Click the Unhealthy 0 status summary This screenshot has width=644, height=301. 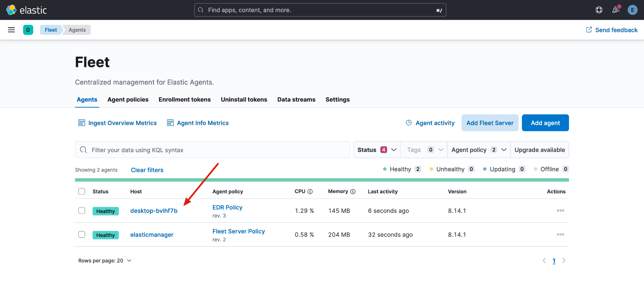pos(452,169)
